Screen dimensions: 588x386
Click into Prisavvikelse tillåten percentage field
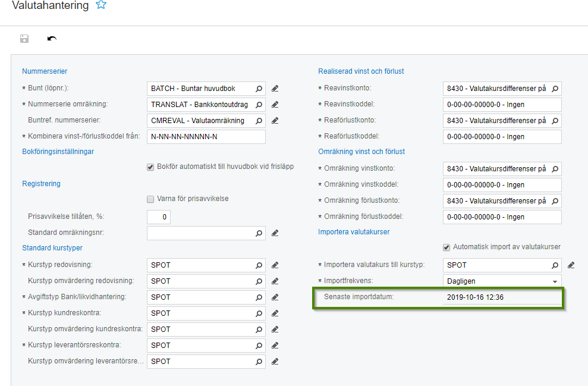pos(158,217)
